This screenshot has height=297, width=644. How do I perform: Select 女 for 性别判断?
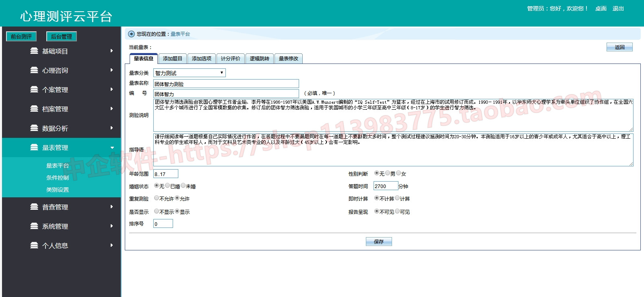coord(398,173)
